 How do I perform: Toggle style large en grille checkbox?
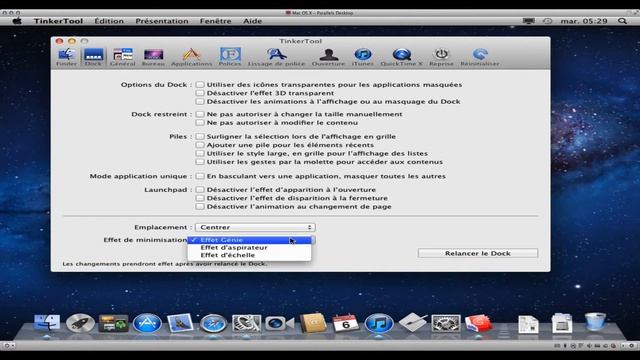[200, 153]
